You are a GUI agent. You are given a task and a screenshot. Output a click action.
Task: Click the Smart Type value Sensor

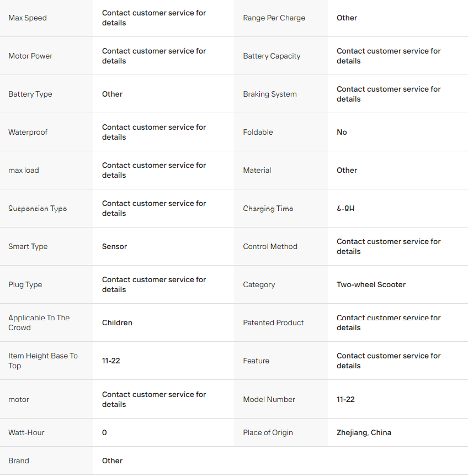pos(114,246)
